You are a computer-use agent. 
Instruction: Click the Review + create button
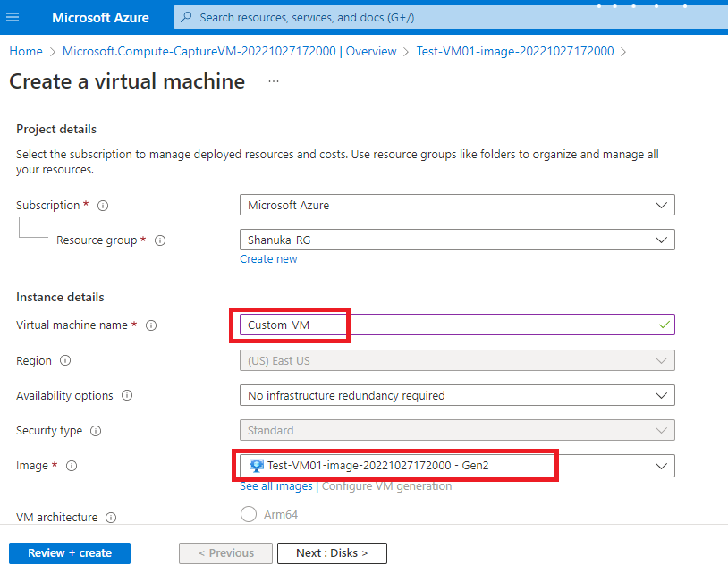tap(69, 552)
